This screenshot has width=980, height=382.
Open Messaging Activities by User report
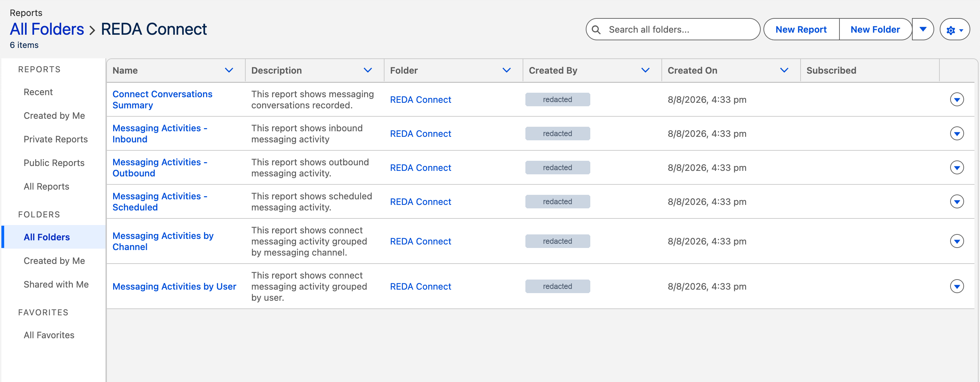tap(174, 286)
